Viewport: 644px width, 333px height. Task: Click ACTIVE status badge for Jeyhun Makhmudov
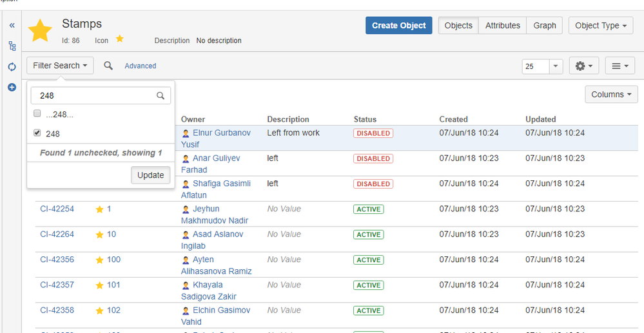[368, 209]
